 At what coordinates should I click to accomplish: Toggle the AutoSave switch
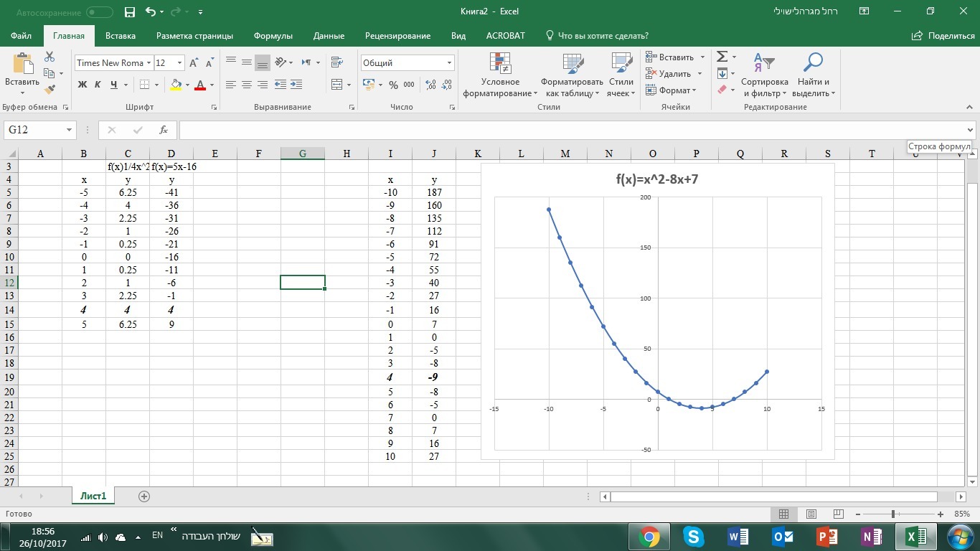[x=99, y=12]
